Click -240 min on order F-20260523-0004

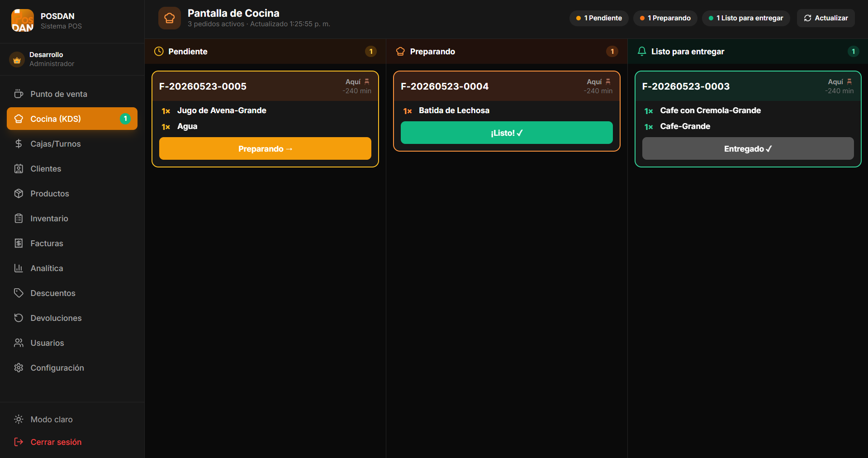pyautogui.click(x=598, y=91)
